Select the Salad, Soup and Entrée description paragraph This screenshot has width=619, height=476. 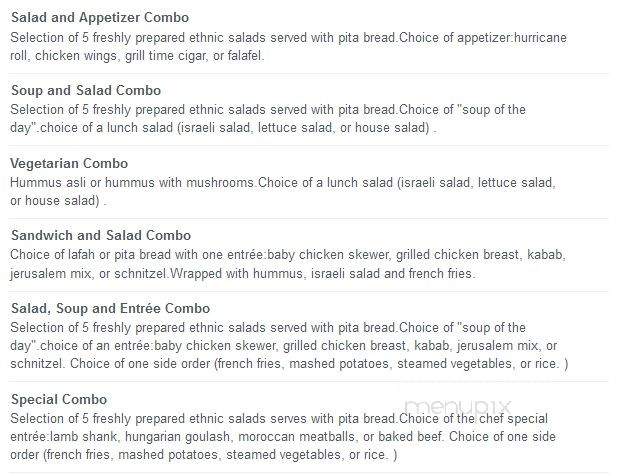(x=289, y=345)
